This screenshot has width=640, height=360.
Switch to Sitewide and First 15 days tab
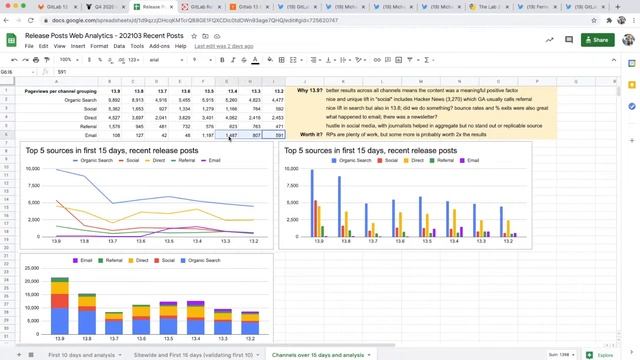point(193,355)
